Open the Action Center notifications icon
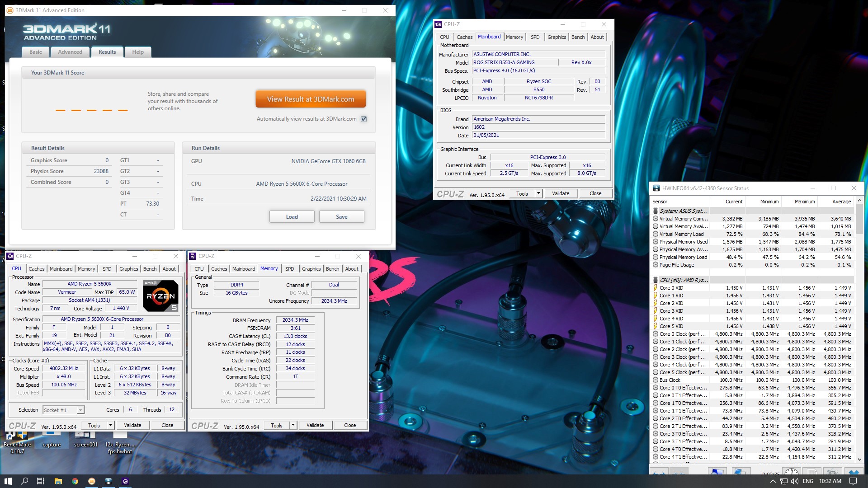The width and height of the screenshot is (868, 488). click(x=853, y=481)
